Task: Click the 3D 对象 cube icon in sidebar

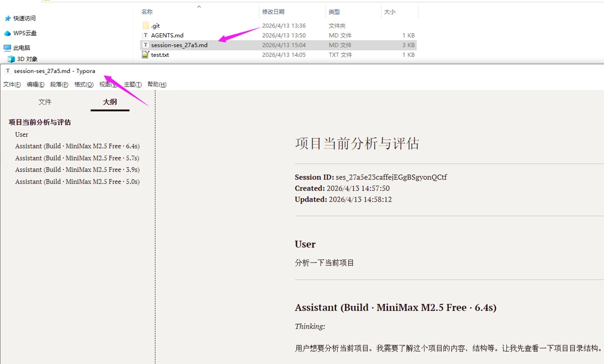Action: (11, 59)
